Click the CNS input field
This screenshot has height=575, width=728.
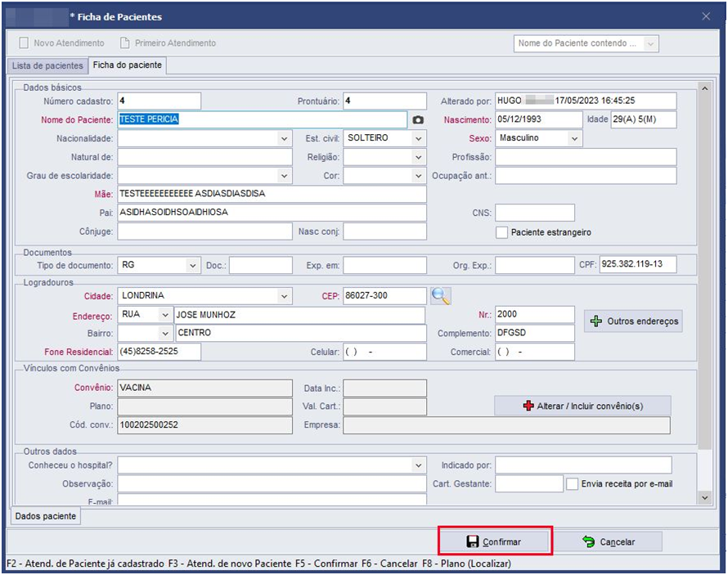535,213
